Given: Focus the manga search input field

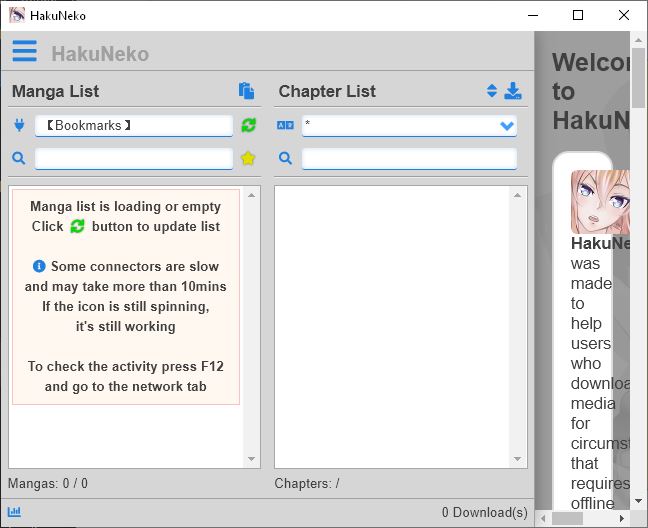Looking at the screenshot, I should tap(134, 159).
